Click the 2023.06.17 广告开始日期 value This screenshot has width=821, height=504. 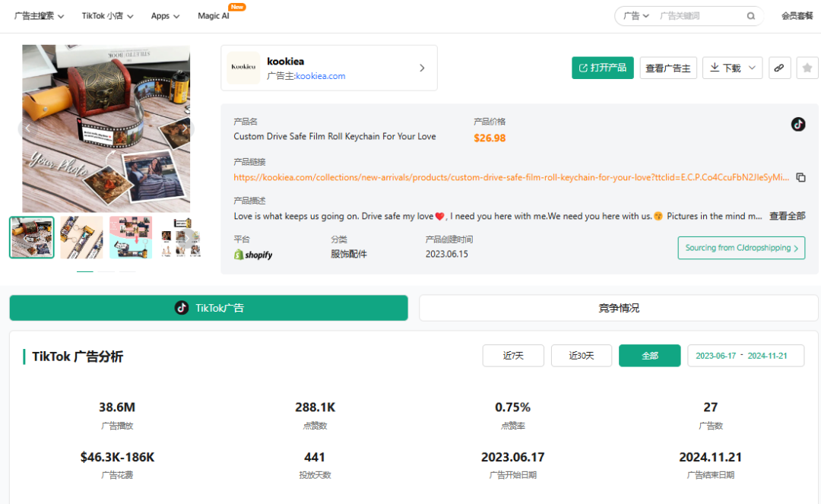[x=512, y=457]
